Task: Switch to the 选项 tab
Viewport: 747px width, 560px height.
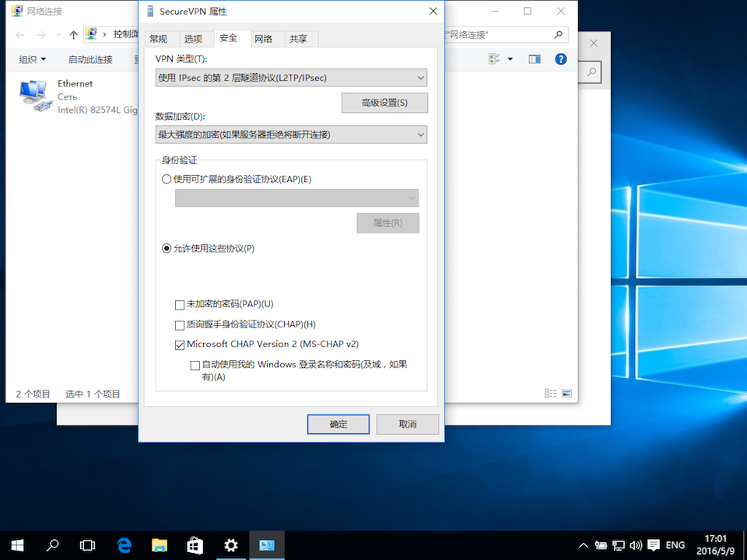Action: coord(194,39)
